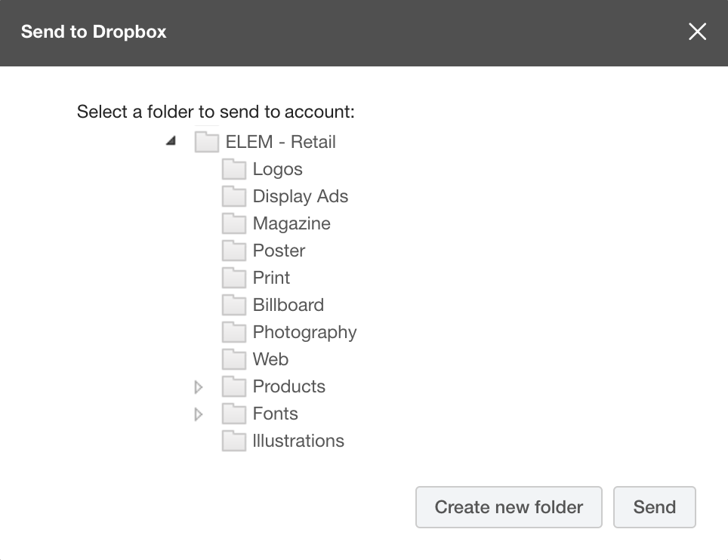
Task: Pick the Illustrations folder label
Action: 298,441
